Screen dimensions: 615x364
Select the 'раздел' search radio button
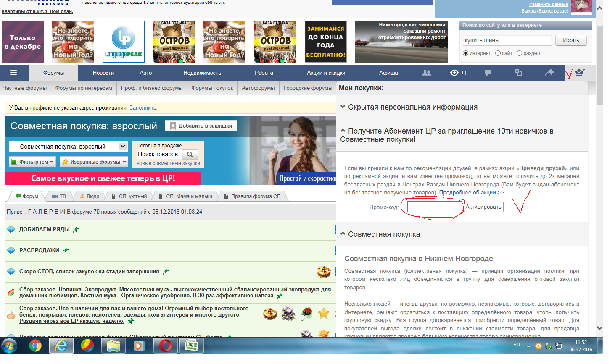[520, 53]
